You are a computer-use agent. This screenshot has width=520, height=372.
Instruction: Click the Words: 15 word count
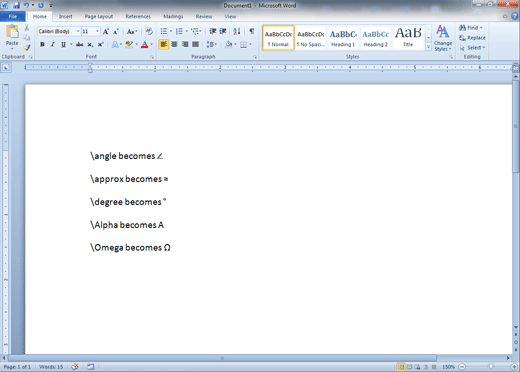51,367
